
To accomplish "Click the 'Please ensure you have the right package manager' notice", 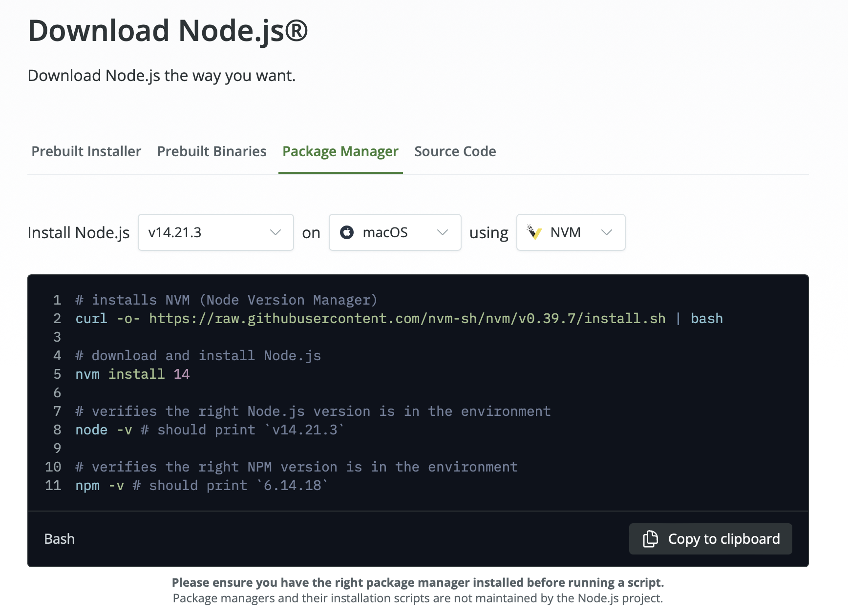I will (418, 582).
